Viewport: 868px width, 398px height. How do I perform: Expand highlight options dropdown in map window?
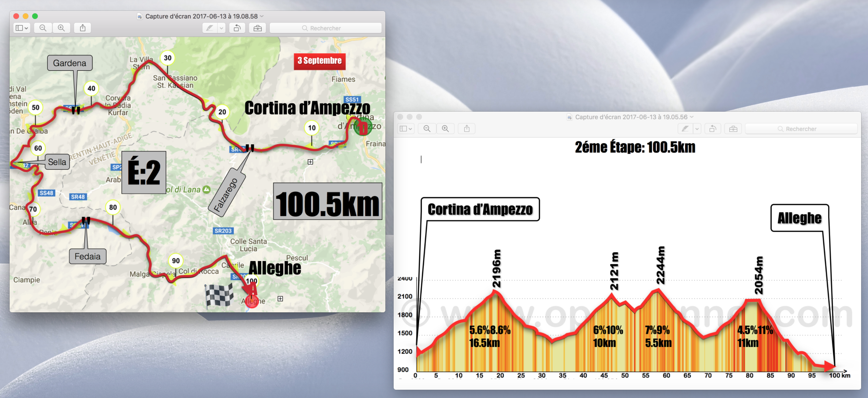pos(222,28)
